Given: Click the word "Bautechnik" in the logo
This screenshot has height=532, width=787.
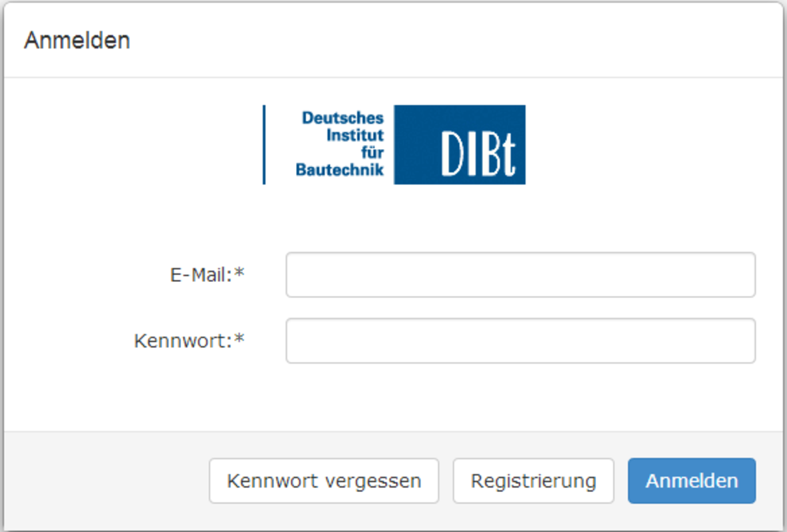Looking at the screenshot, I should [x=339, y=170].
